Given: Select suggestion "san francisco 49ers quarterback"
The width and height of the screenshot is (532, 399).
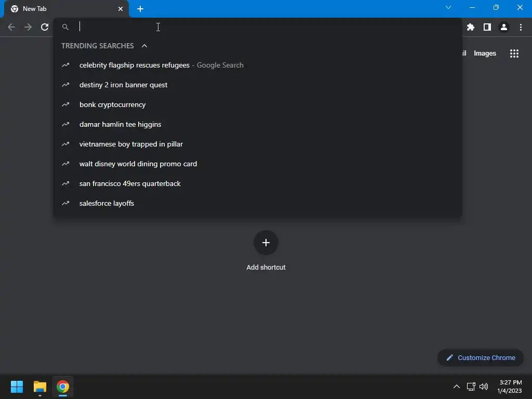Looking at the screenshot, I should tap(258, 183).
